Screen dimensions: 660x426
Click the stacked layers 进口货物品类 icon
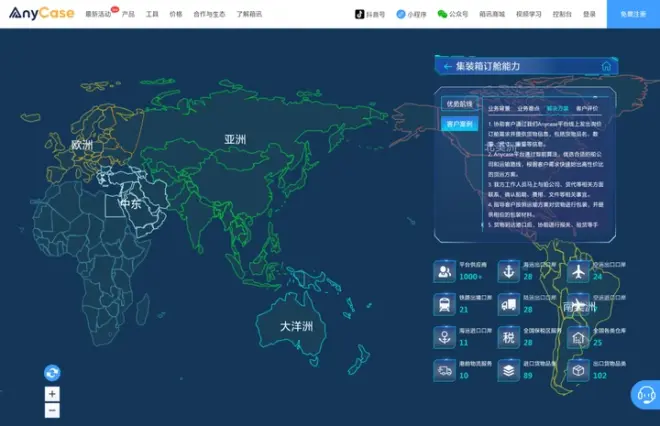coord(509,371)
